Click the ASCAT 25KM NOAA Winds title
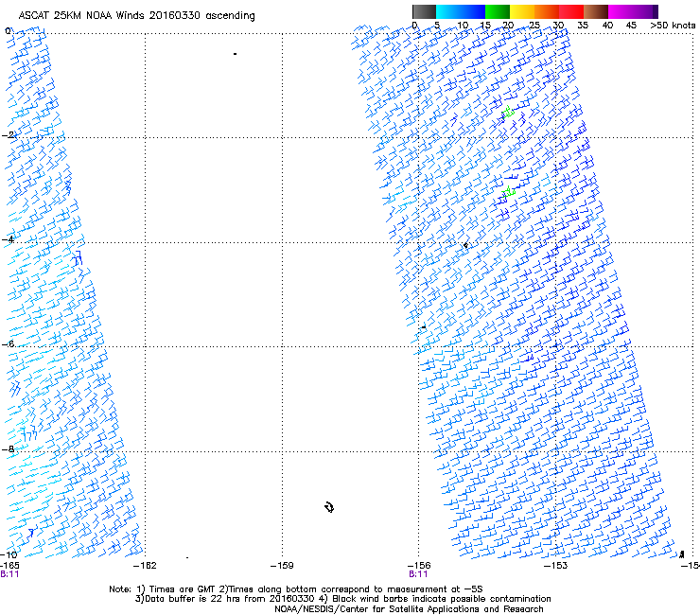The width and height of the screenshot is (700, 615). point(136,16)
